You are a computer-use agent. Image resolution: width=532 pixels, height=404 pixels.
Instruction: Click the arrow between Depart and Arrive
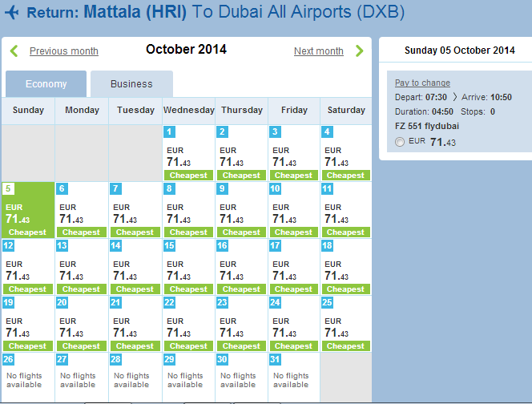454,97
